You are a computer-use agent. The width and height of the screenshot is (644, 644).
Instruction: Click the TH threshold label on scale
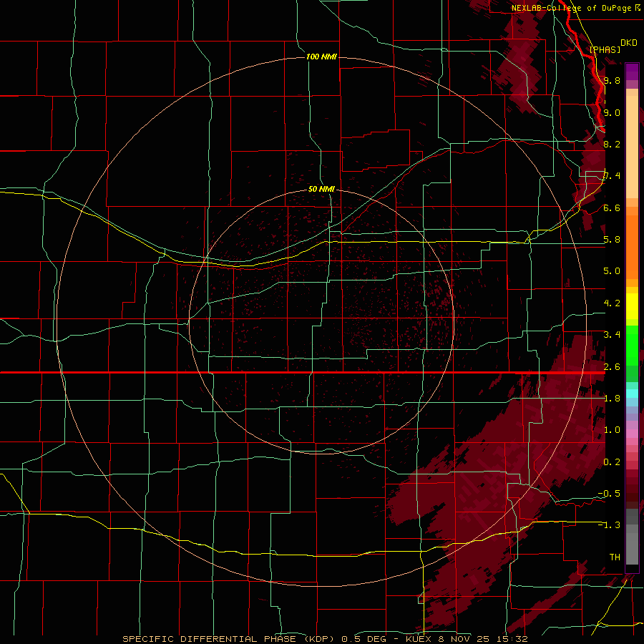click(615, 557)
